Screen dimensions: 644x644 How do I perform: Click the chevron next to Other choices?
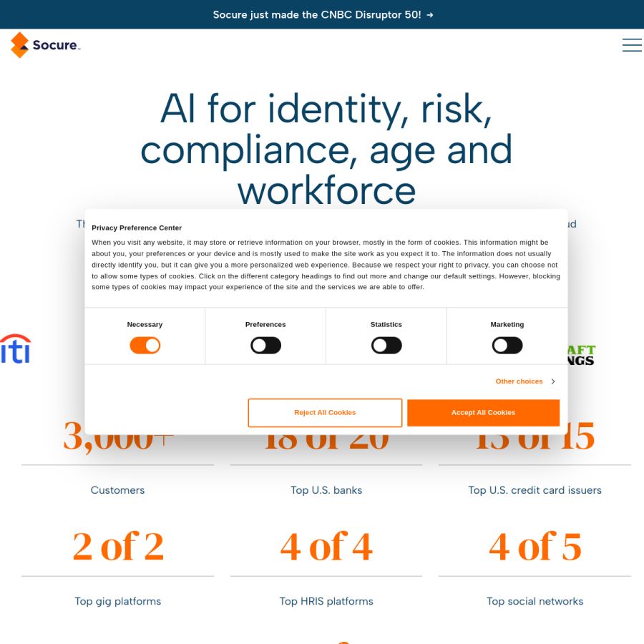[x=553, y=381]
